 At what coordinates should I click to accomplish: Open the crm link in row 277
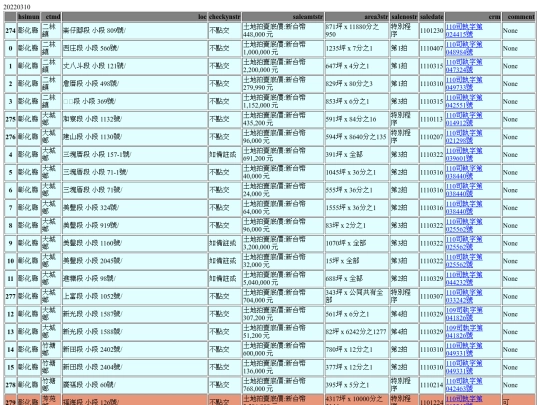click(x=464, y=297)
